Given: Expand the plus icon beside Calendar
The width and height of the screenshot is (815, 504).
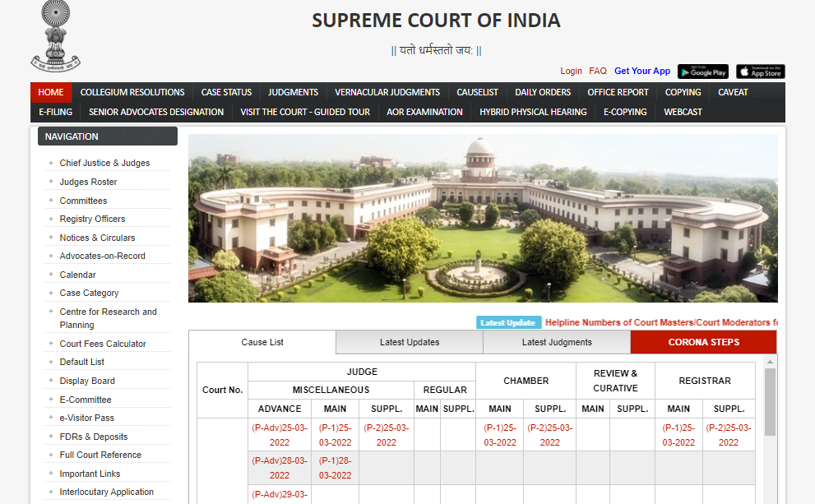Looking at the screenshot, I should (x=51, y=275).
